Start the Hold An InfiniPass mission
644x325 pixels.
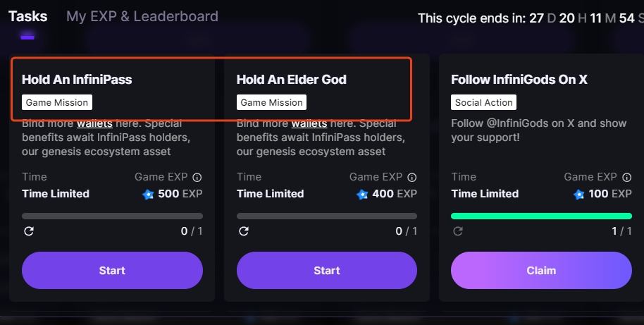[112, 271]
